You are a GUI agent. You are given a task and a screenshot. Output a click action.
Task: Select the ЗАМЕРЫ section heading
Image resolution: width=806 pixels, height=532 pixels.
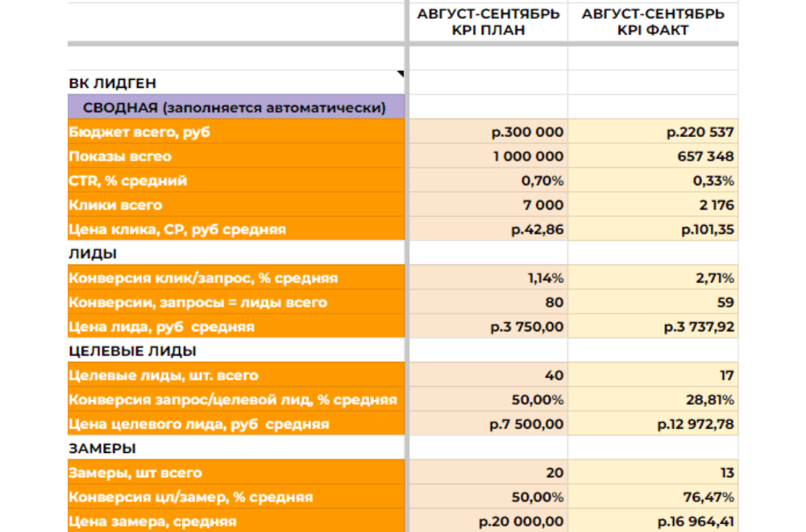(x=236, y=448)
